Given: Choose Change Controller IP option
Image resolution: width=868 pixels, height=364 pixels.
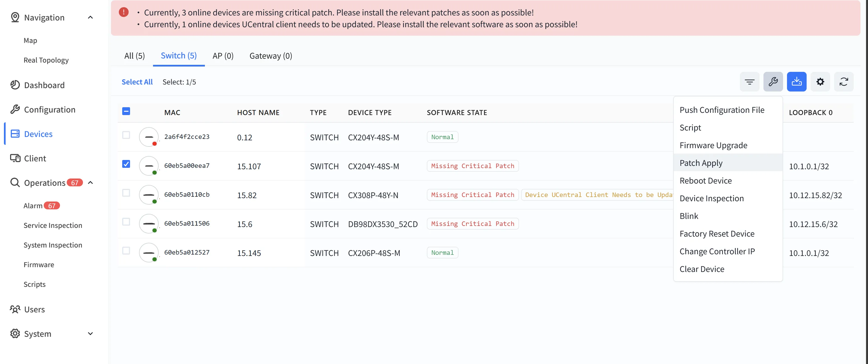Looking at the screenshot, I should (728, 251).
